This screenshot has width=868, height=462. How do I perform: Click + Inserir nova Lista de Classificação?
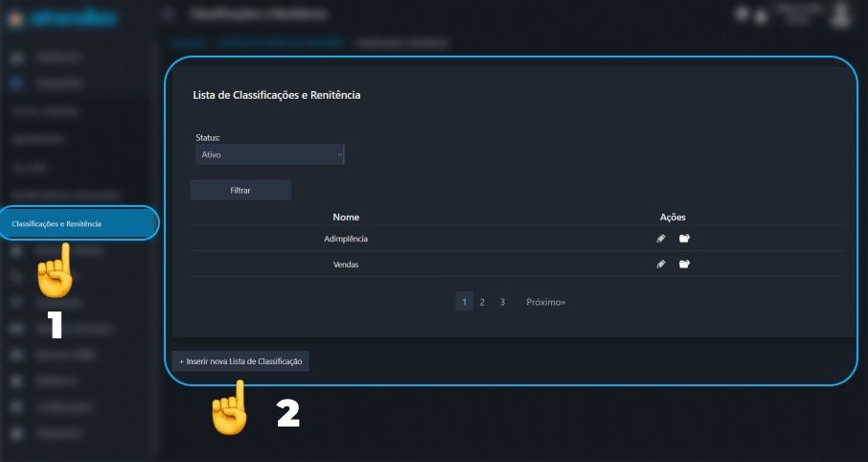[240, 361]
